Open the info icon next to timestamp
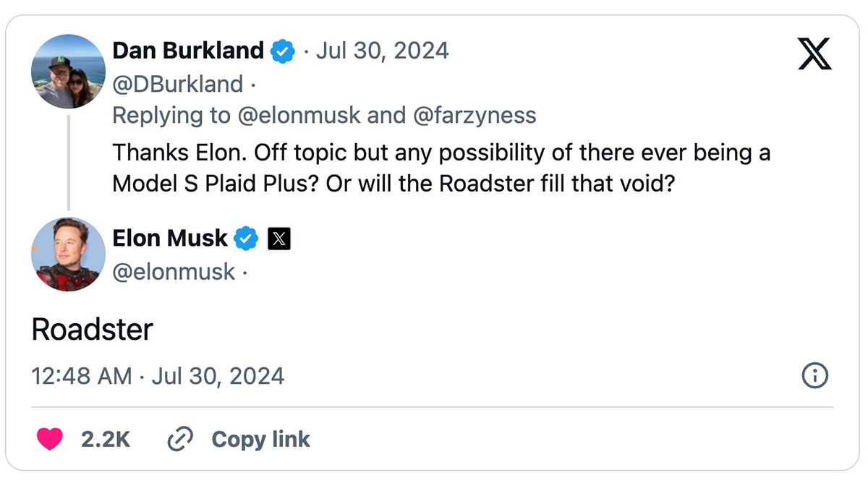 point(815,376)
